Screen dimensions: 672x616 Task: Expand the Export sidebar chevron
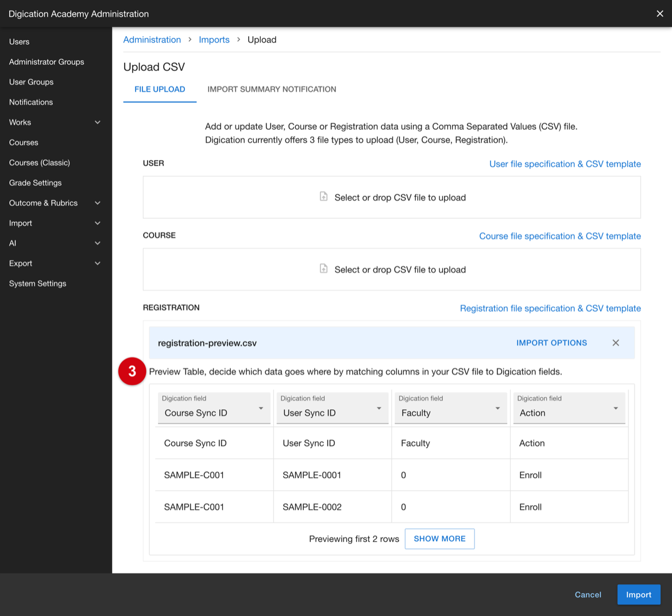(97, 263)
